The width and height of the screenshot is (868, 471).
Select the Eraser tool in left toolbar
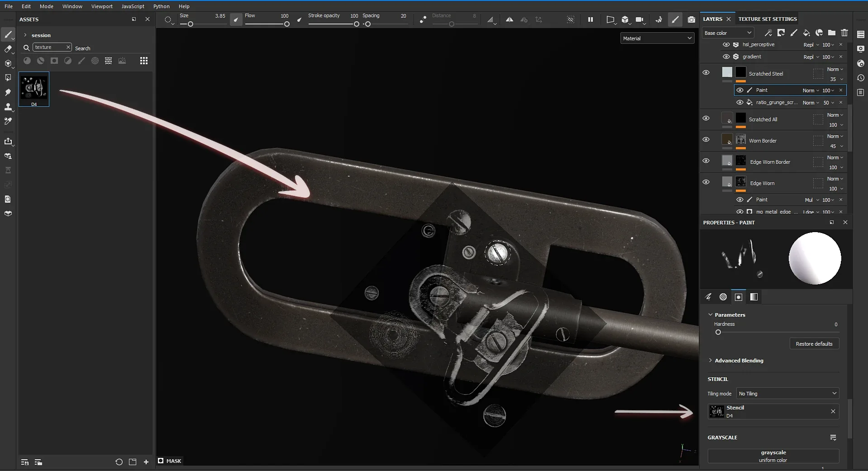(8, 49)
